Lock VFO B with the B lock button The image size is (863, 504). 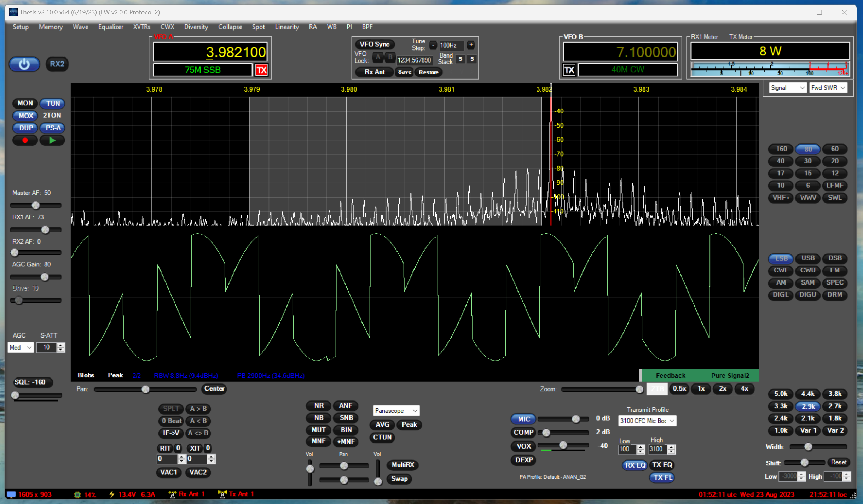[390, 58]
